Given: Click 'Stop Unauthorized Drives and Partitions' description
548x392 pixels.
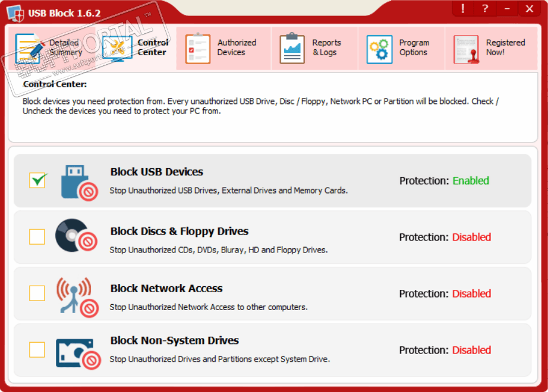Looking at the screenshot, I should pyautogui.click(x=220, y=359).
